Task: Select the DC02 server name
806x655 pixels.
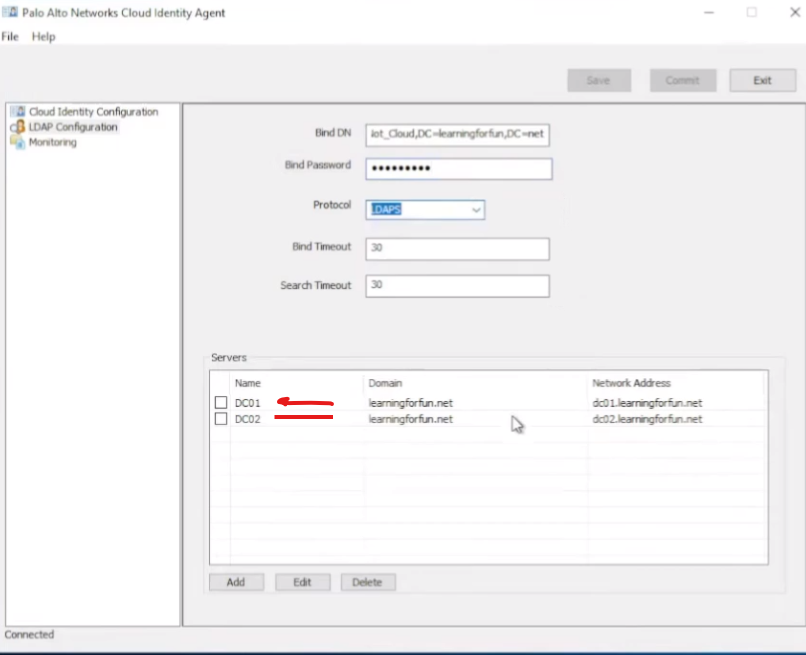Action: coord(248,419)
